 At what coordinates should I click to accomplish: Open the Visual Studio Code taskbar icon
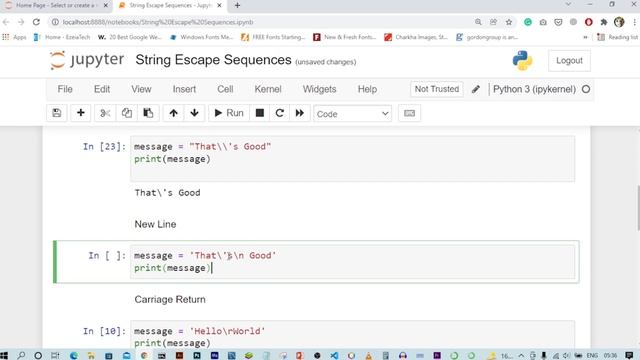coord(334,356)
